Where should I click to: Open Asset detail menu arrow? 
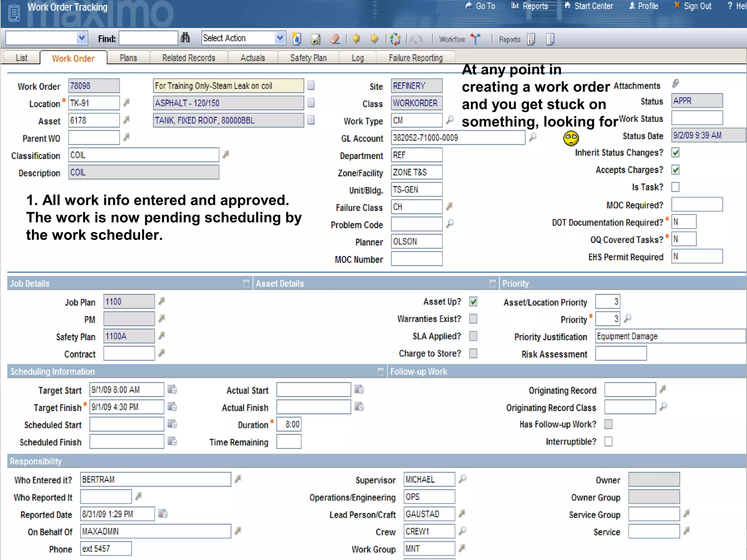127,120
